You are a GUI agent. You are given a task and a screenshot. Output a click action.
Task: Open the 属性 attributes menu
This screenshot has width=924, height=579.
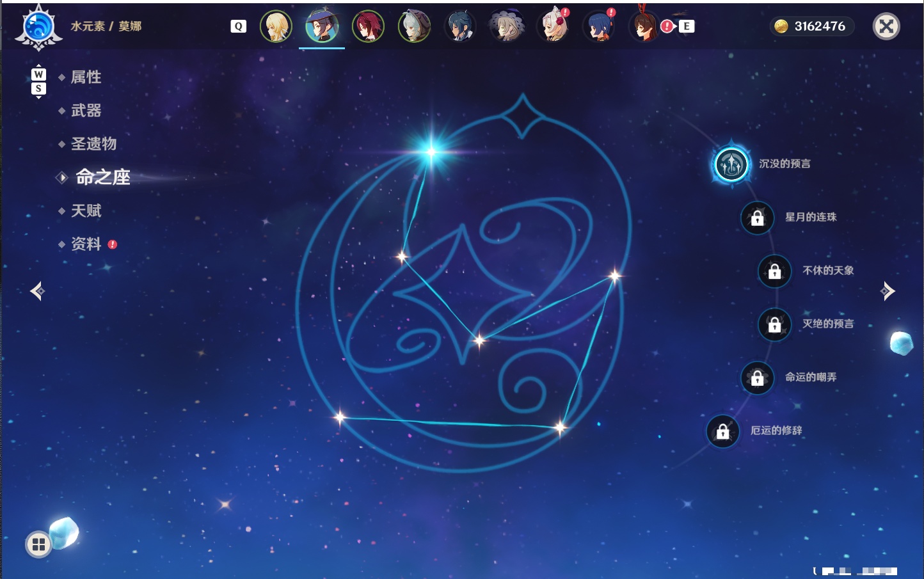(x=86, y=77)
